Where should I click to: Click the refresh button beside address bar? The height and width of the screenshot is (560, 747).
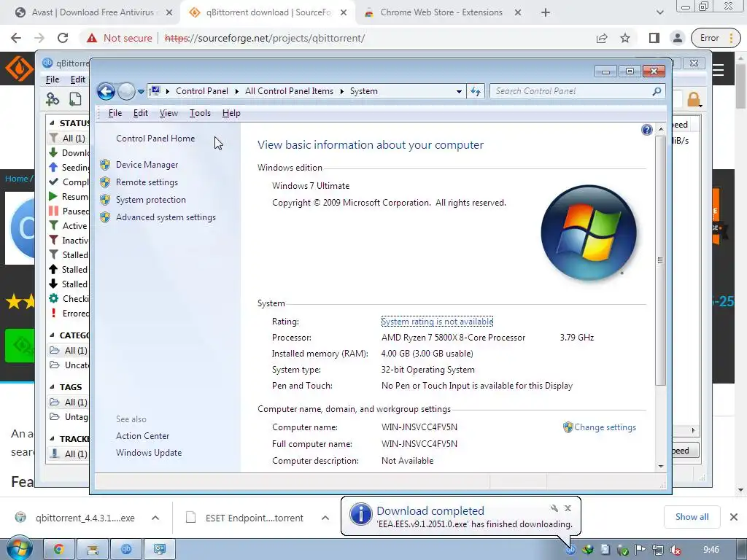[x=476, y=91]
